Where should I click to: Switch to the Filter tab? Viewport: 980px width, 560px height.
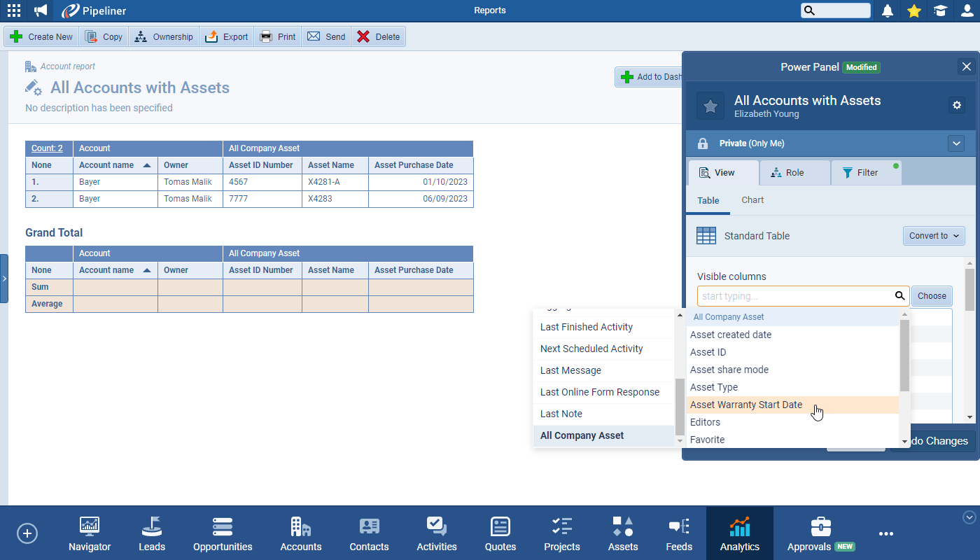pyautogui.click(x=866, y=173)
